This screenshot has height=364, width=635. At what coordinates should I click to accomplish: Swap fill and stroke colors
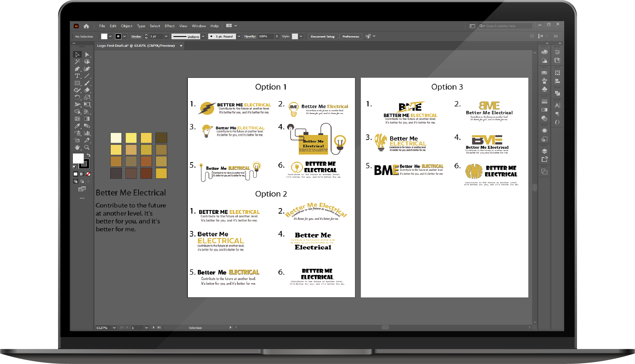pos(89,155)
